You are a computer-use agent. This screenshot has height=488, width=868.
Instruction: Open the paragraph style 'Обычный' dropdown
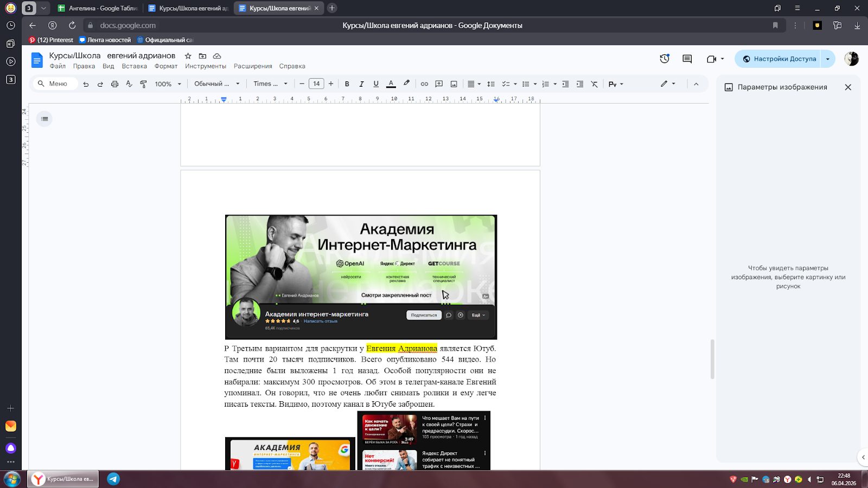(x=216, y=84)
